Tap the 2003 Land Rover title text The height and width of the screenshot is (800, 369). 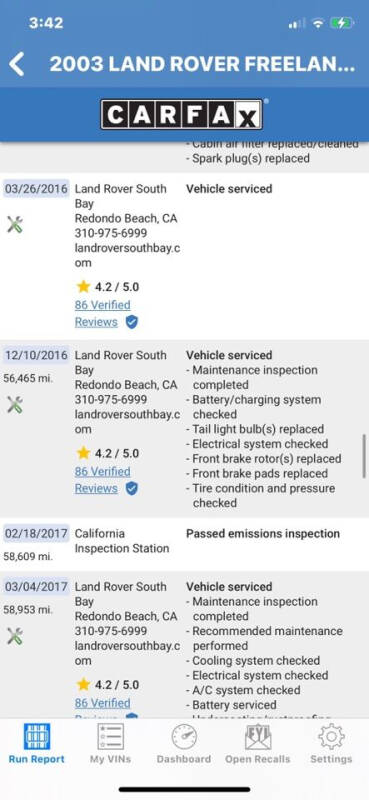point(202,64)
